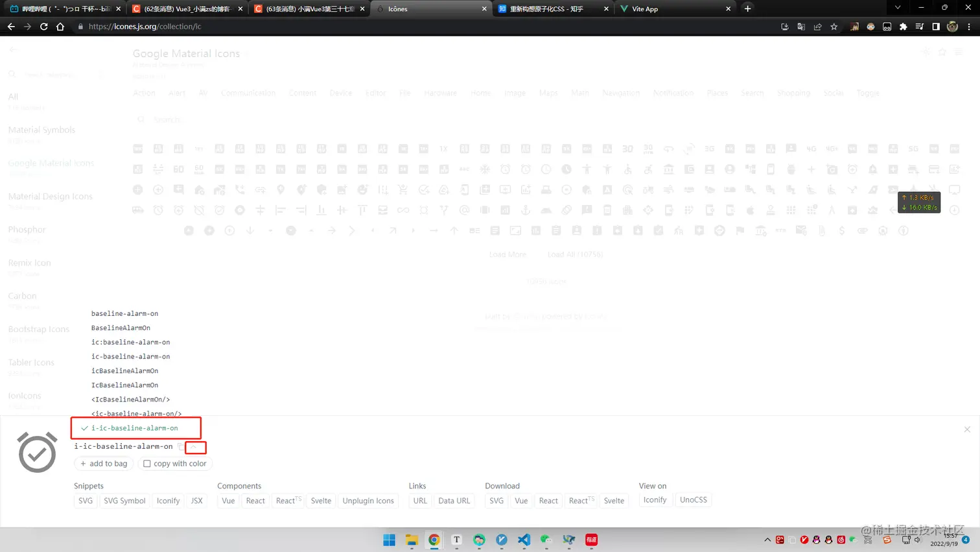The height and width of the screenshot is (552, 980).
Task: Open the Extensions puzzle-piece menu
Action: [904, 27]
